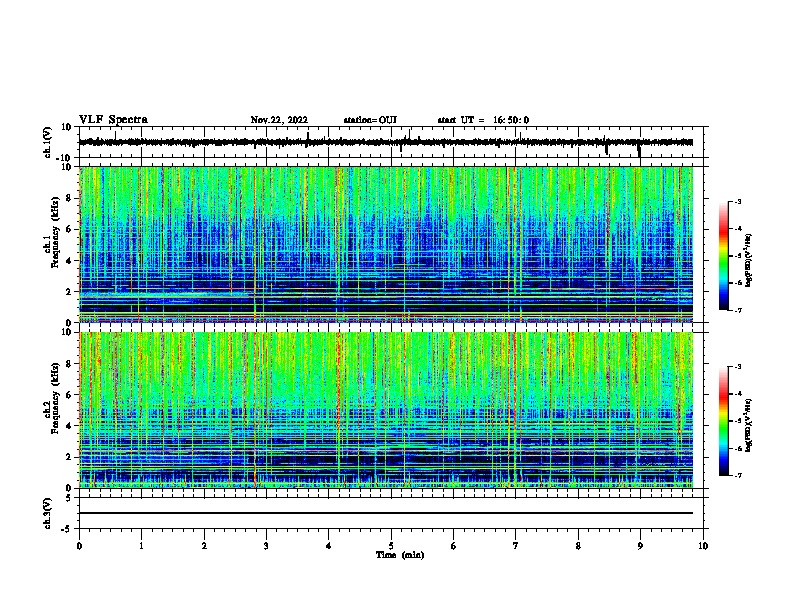The height and width of the screenshot is (612, 792).
Task: Click time-axis tick label "10"
Action: click(703, 546)
